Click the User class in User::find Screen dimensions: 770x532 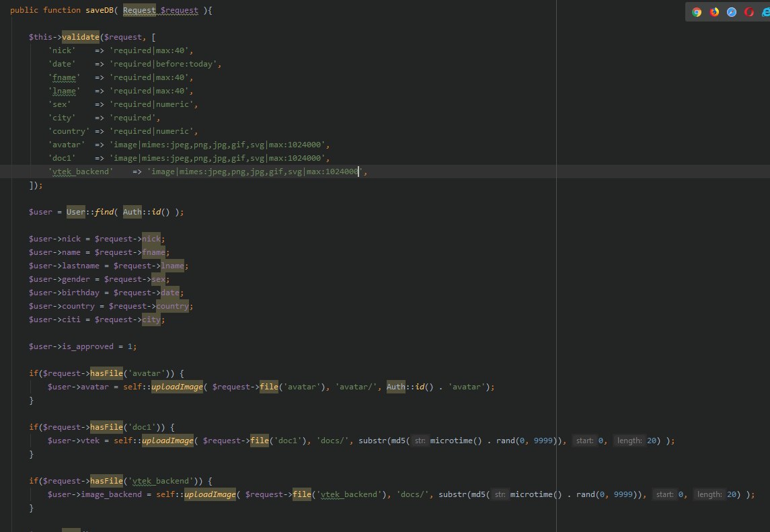[75, 212]
